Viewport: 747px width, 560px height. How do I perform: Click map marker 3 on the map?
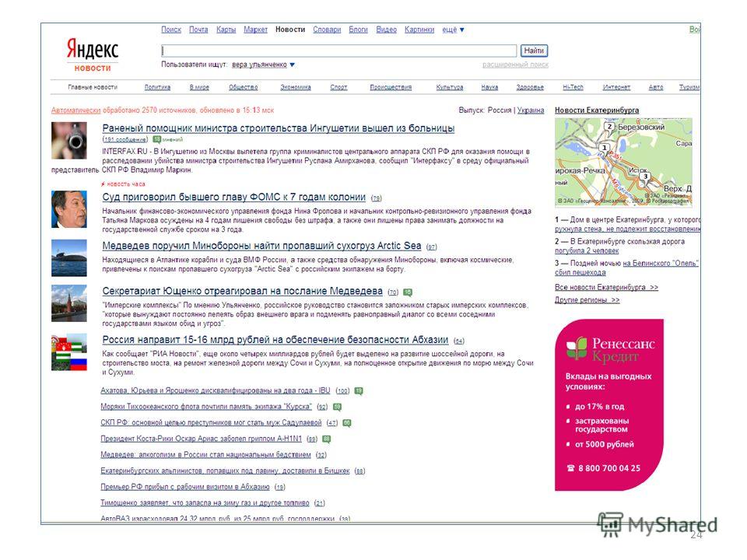pyautogui.click(x=646, y=177)
